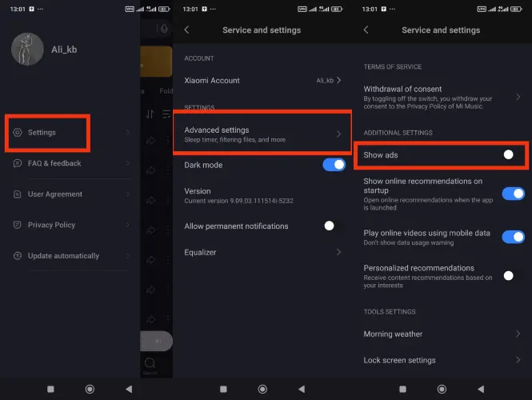
Task: Go back from the Dark mode settings screen
Action: [186, 30]
